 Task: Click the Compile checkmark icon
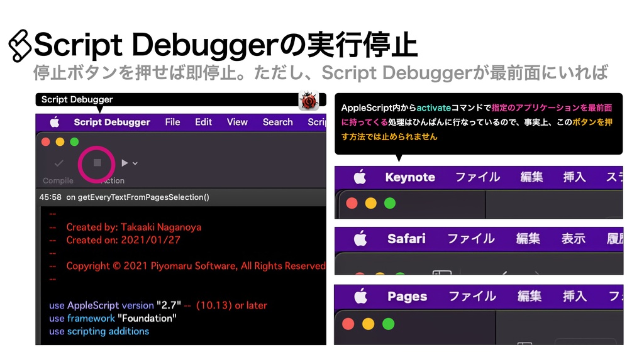58,162
